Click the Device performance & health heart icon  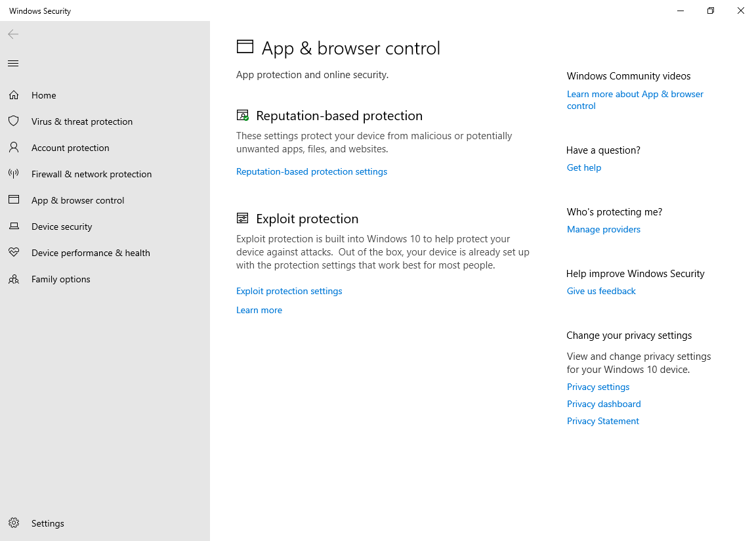13,253
